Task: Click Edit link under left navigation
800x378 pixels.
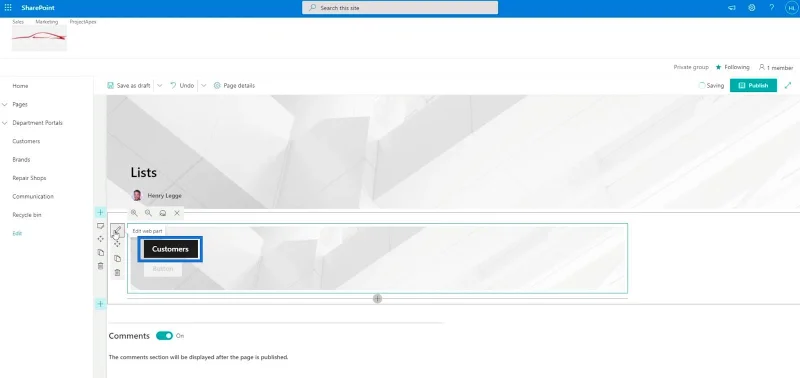Action: click(x=17, y=234)
